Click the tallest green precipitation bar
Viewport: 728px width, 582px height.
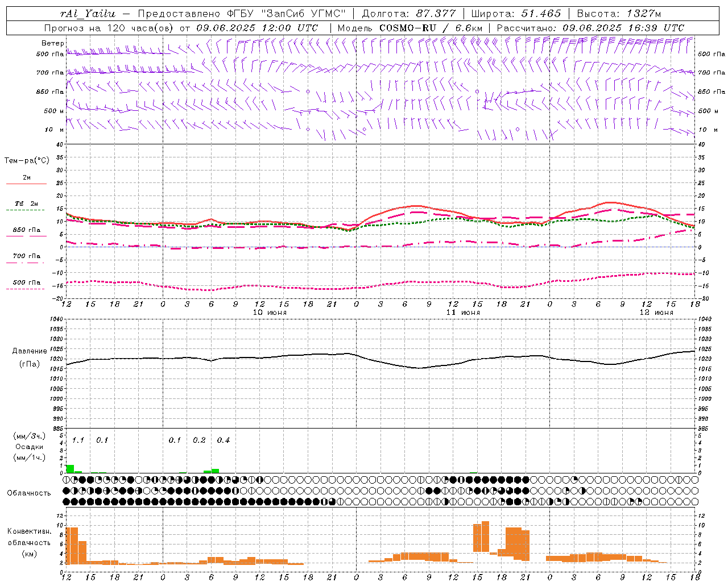[70, 469]
